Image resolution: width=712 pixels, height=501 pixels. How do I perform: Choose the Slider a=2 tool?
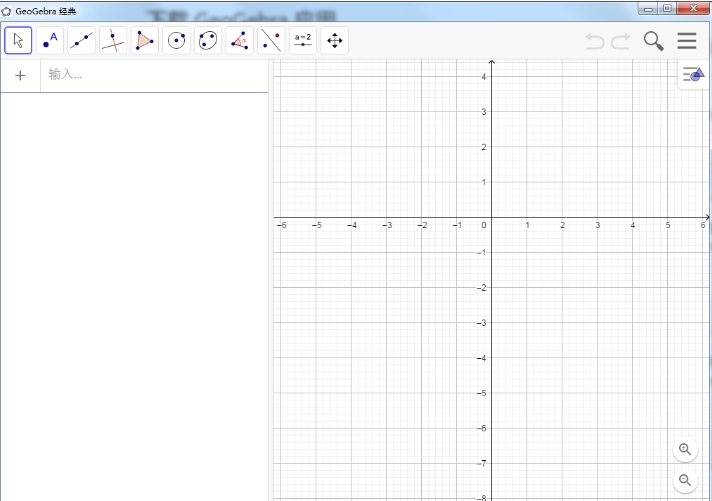(303, 40)
